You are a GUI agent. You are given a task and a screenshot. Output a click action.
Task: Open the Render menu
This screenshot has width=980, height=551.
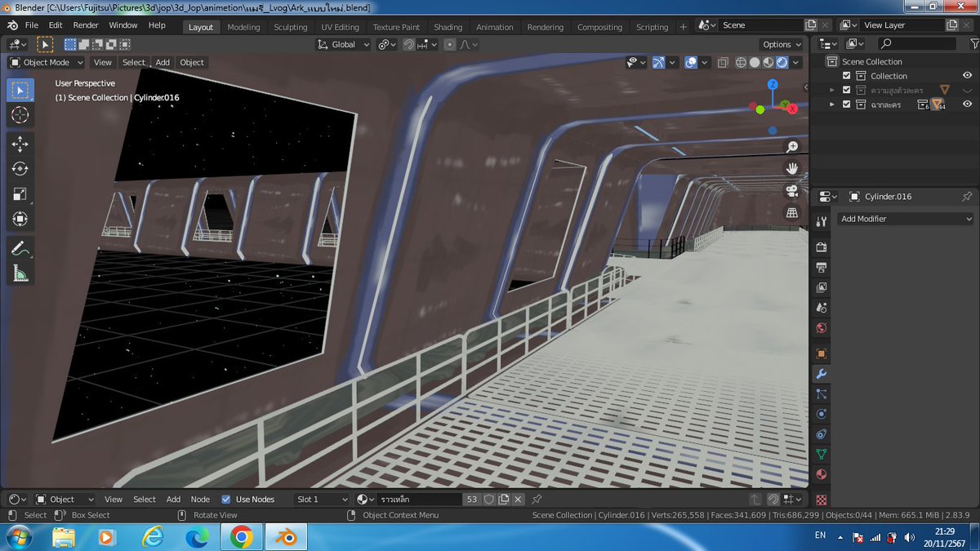point(85,24)
